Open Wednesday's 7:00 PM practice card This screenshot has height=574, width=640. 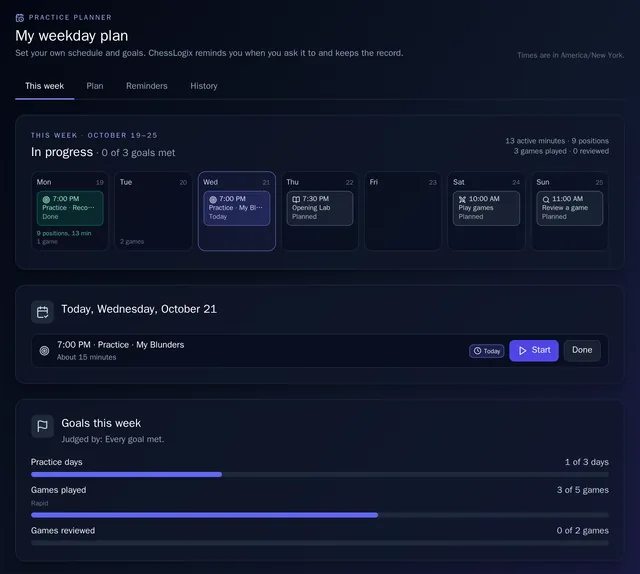(x=237, y=208)
